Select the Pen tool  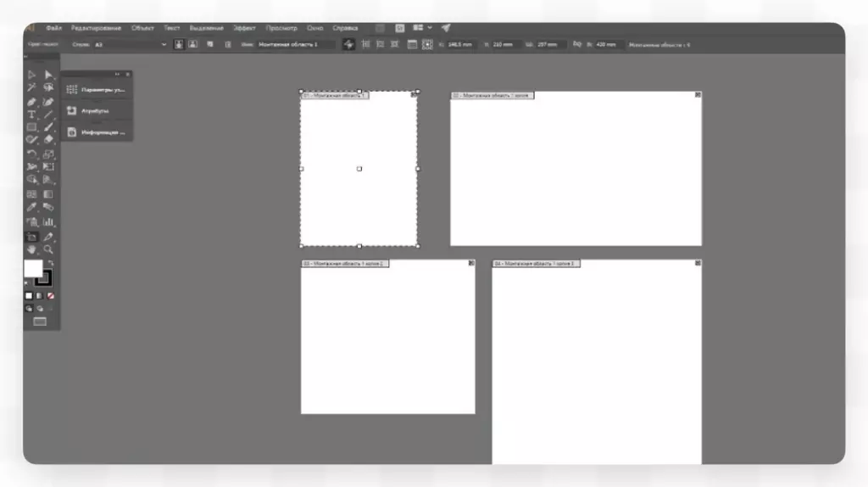(31, 102)
